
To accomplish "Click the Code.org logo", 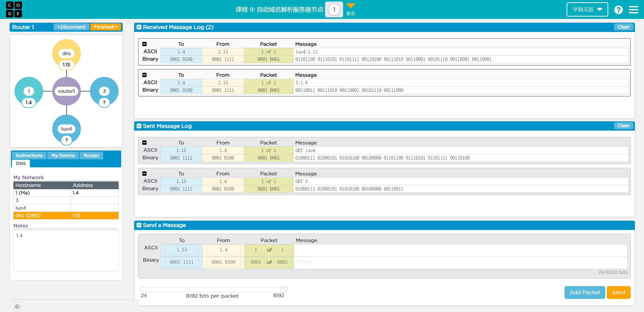I will point(14,9).
